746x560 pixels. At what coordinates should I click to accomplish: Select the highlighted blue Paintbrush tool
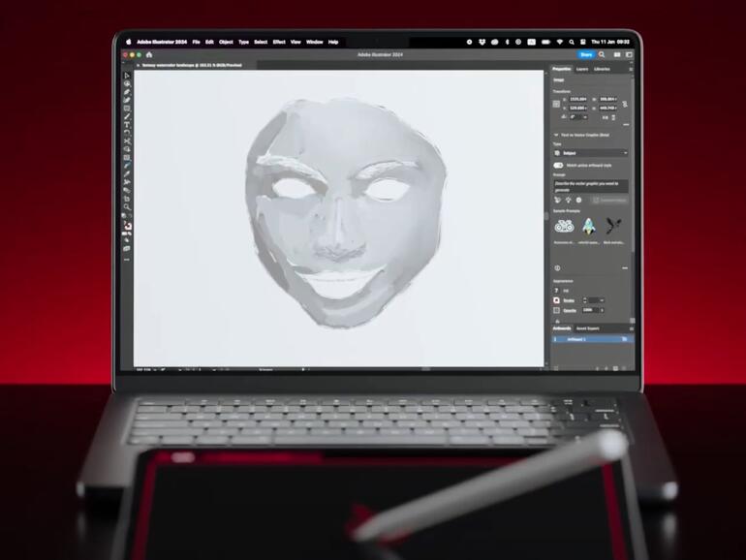[127, 166]
